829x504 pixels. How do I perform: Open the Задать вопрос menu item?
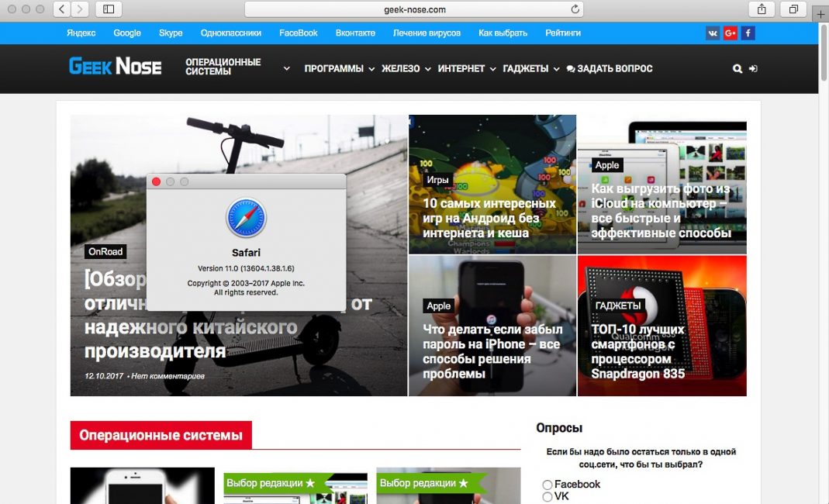pos(609,69)
